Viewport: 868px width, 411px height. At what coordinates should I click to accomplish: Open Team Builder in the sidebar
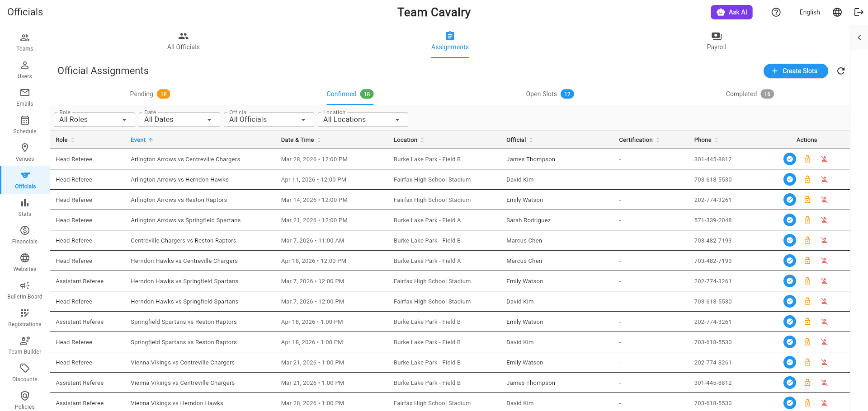pyautogui.click(x=25, y=346)
